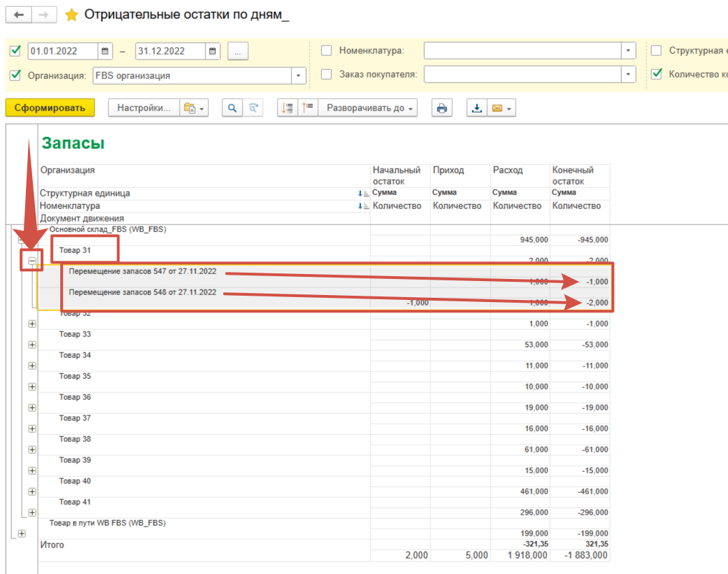
Task: Click the Номенклатура input field
Action: click(x=523, y=51)
